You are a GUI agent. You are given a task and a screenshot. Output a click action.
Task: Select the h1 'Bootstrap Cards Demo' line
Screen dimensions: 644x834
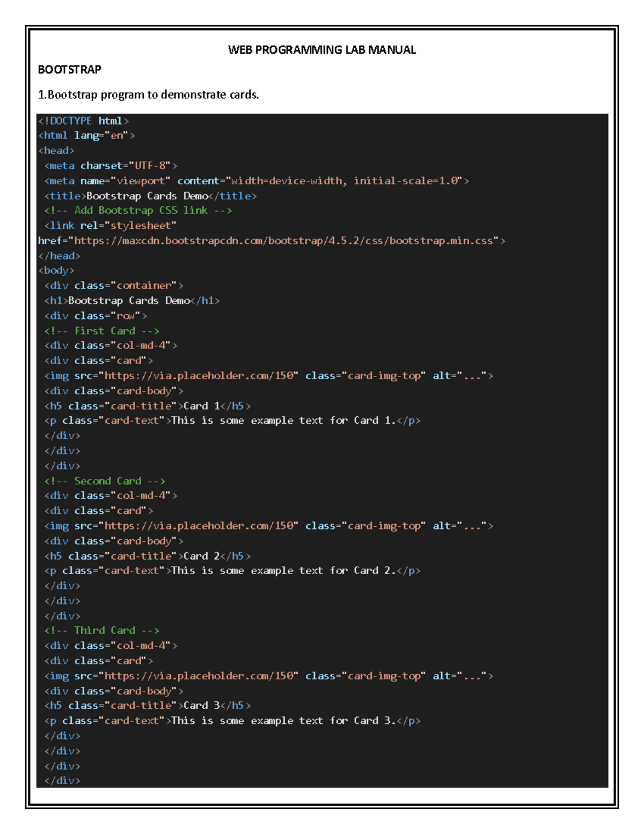tap(131, 301)
